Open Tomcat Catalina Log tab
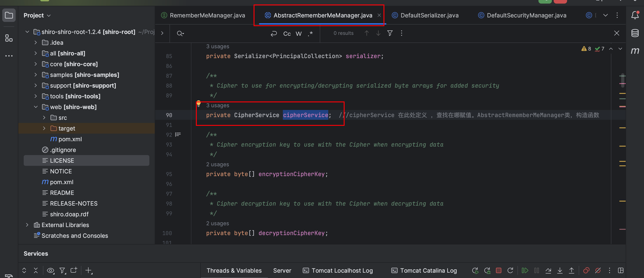Screen dimensions: 644x278 pyautogui.click(x=424, y=270)
